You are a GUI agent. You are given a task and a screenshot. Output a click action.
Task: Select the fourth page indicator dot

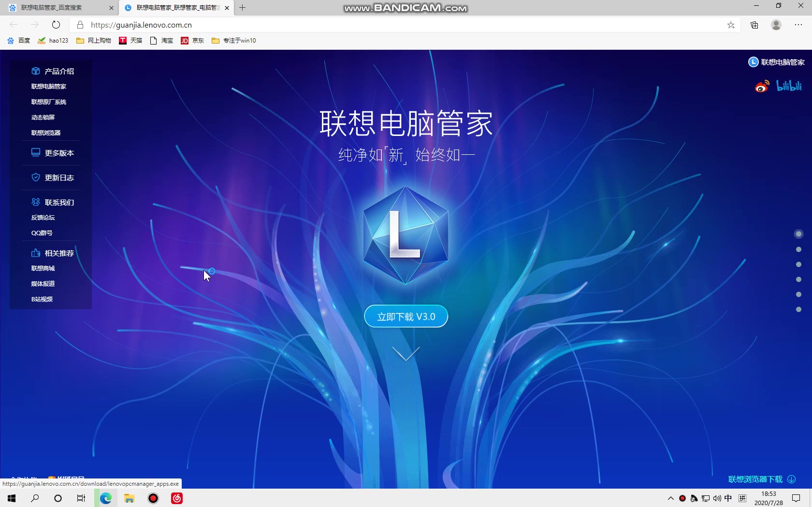tap(798, 280)
